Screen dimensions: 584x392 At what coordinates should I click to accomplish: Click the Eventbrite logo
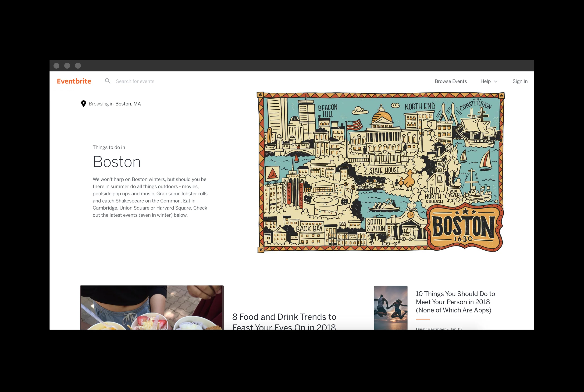[x=74, y=81]
